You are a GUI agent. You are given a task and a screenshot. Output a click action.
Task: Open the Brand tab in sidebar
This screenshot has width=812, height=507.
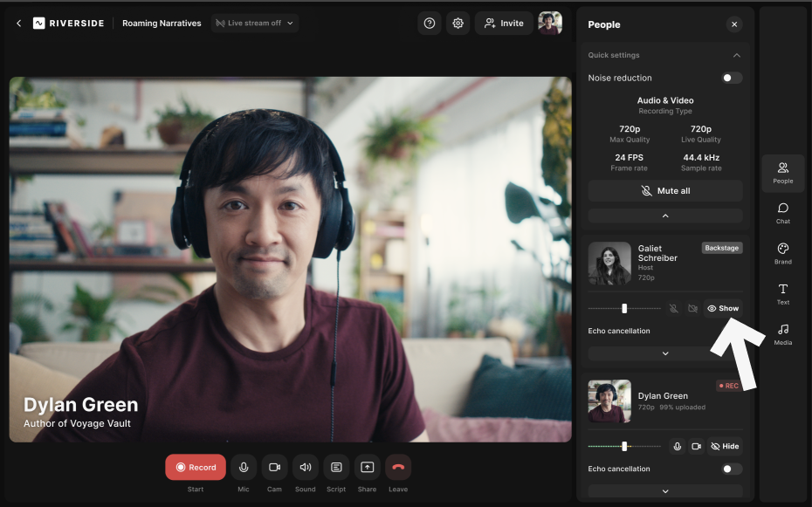(x=782, y=253)
